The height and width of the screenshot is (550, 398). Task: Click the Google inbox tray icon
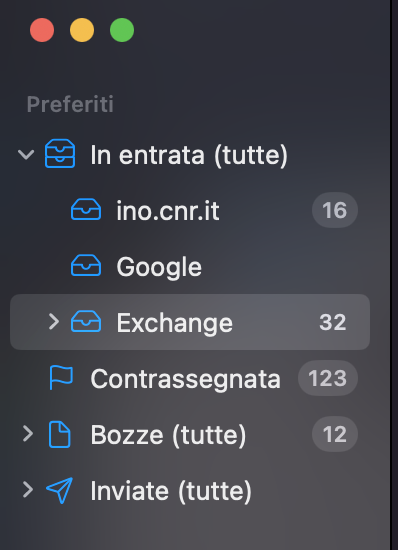pyautogui.click(x=86, y=265)
